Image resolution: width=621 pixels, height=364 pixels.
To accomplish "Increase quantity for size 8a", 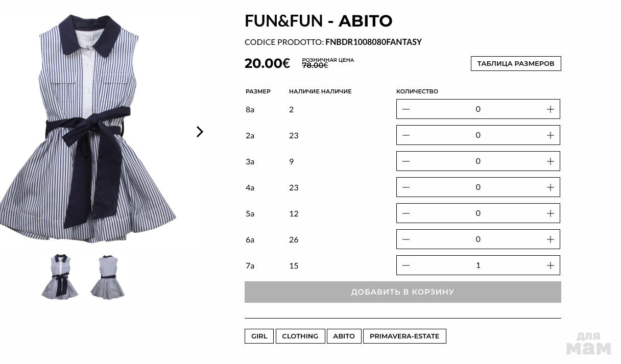I will (550, 109).
